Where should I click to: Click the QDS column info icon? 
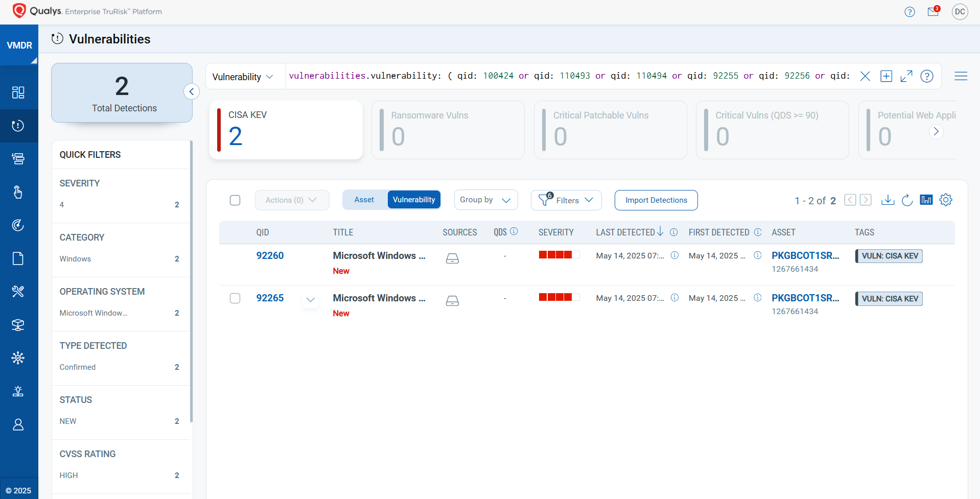(x=514, y=231)
